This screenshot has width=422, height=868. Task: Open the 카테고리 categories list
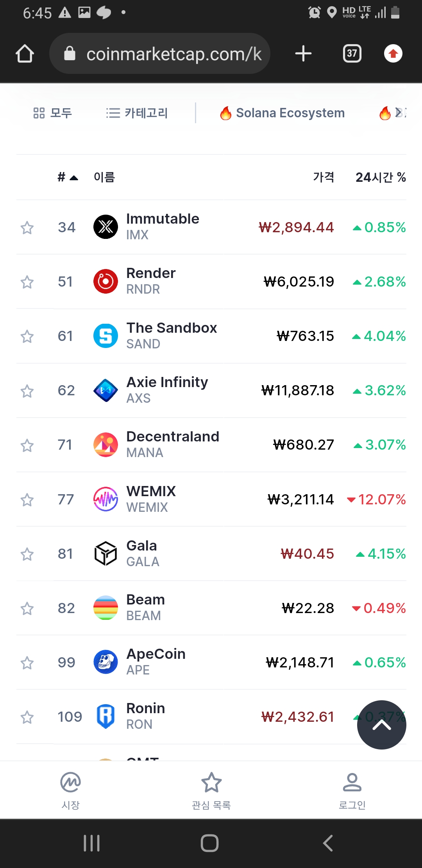(137, 113)
